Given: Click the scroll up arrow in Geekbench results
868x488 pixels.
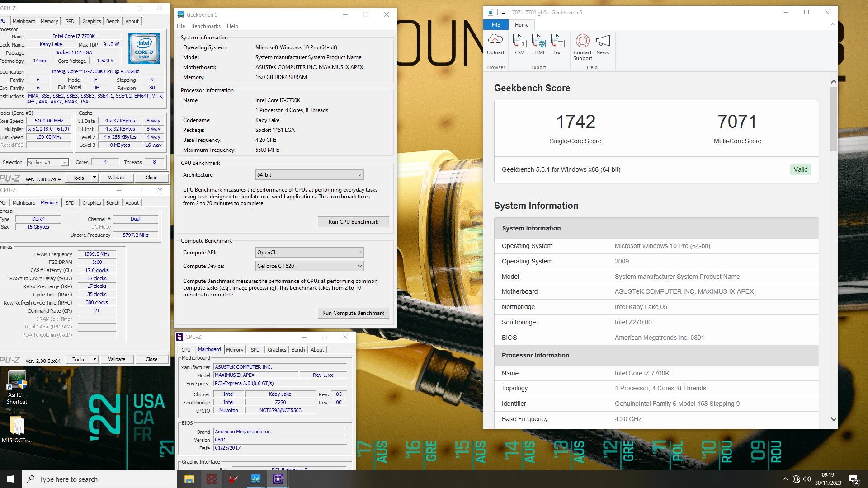Looking at the screenshot, I should [x=834, y=82].
